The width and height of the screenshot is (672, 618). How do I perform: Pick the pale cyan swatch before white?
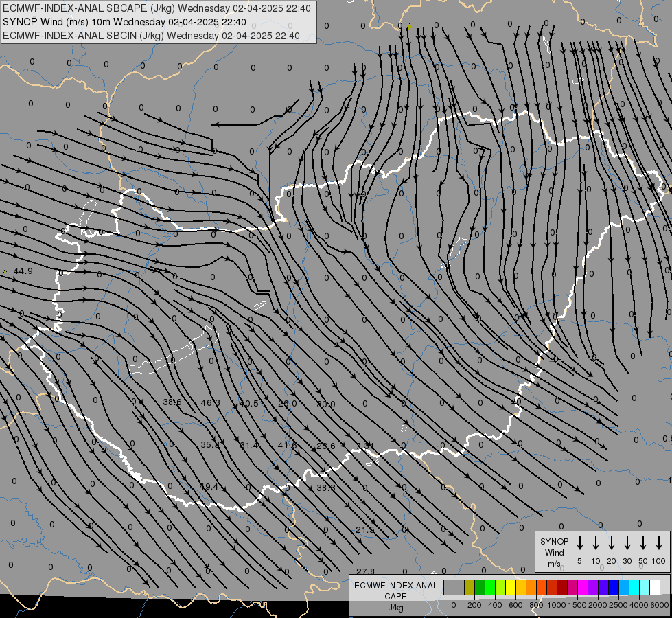pyautogui.click(x=645, y=587)
